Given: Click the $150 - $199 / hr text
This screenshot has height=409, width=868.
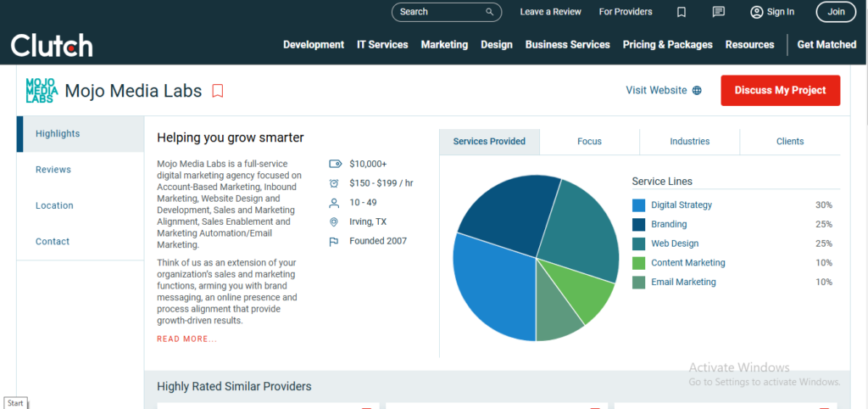Looking at the screenshot, I should pyautogui.click(x=381, y=183).
